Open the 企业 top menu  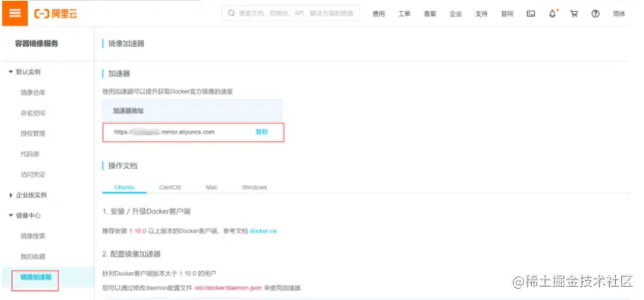[455, 14]
